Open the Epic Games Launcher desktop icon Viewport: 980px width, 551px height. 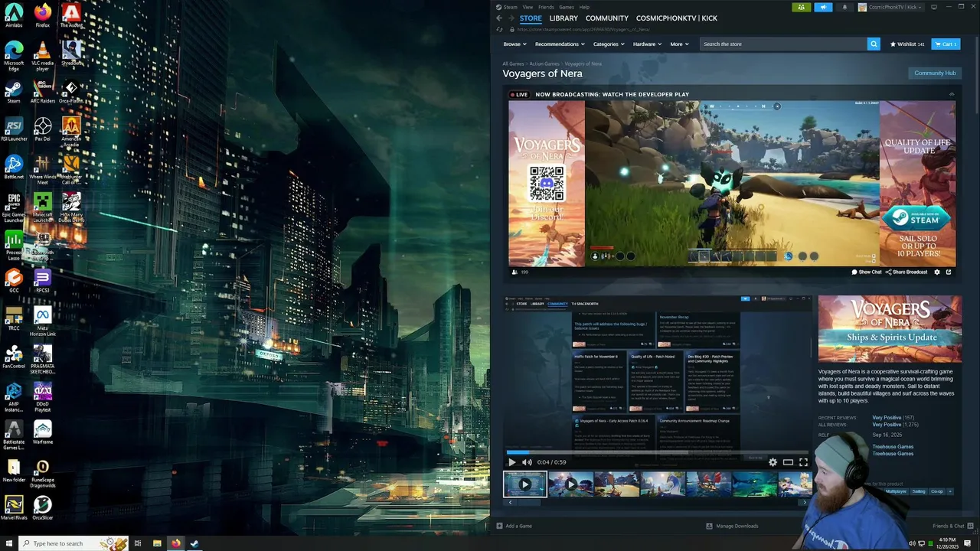coord(14,207)
